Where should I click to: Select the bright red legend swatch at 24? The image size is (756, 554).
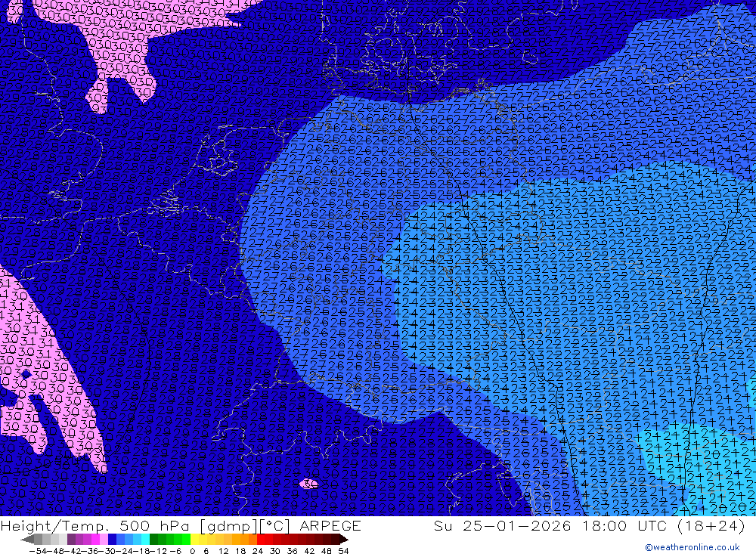pyautogui.click(x=261, y=539)
